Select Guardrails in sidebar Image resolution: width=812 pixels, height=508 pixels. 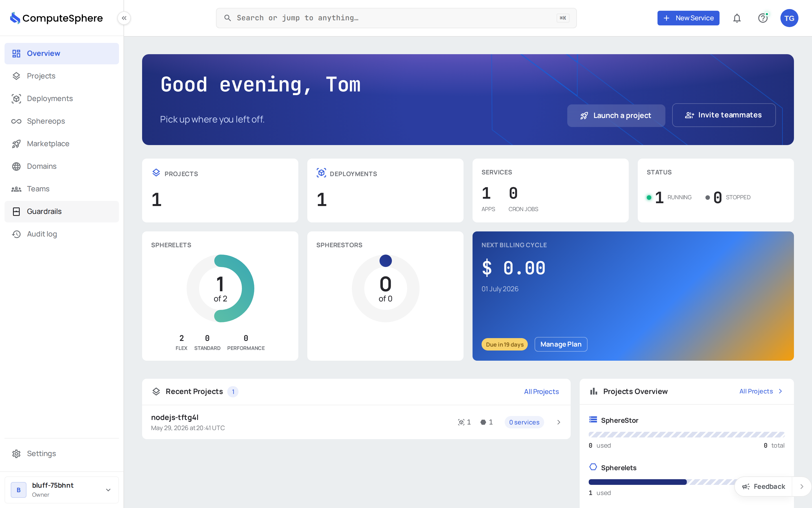[x=62, y=211]
